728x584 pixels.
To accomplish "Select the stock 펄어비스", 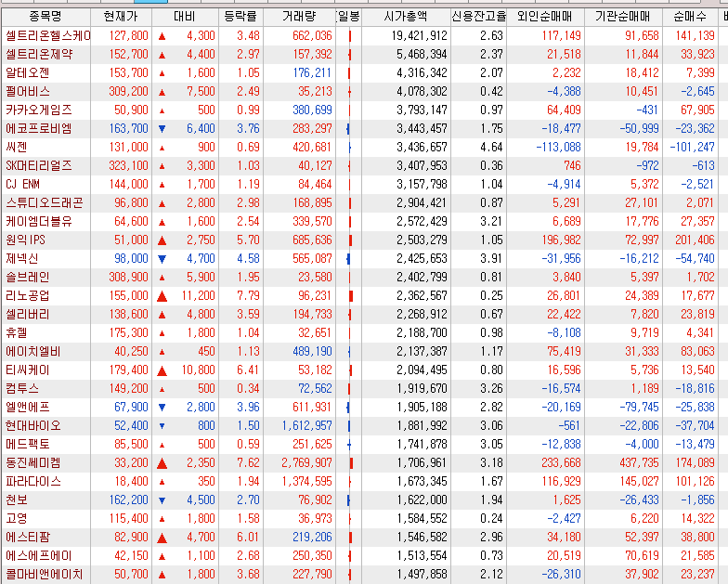I will pyautogui.click(x=28, y=91).
